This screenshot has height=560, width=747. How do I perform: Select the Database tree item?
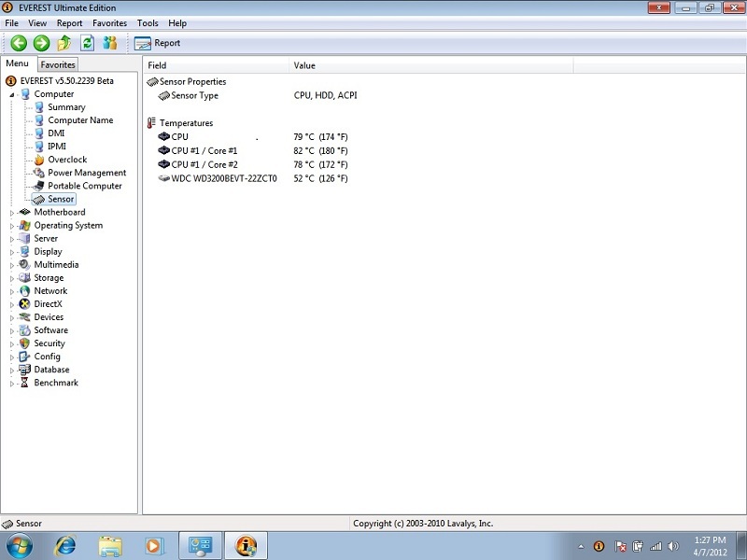pyautogui.click(x=51, y=370)
